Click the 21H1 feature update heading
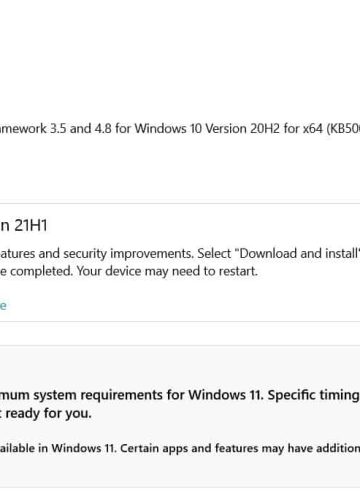 [24, 225]
